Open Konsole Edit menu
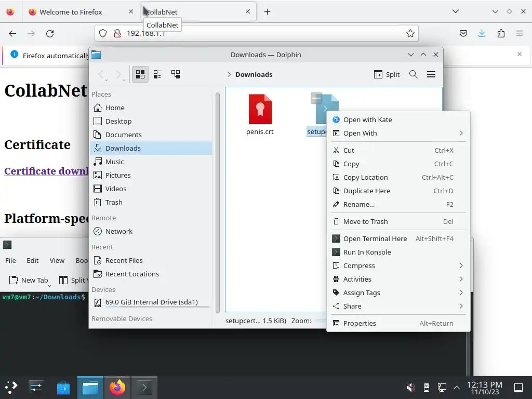This screenshot has height=399, width=532. click(33, 261)
